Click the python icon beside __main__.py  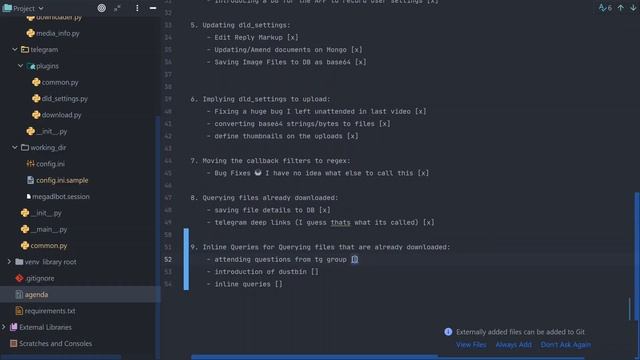coord(25,229)
